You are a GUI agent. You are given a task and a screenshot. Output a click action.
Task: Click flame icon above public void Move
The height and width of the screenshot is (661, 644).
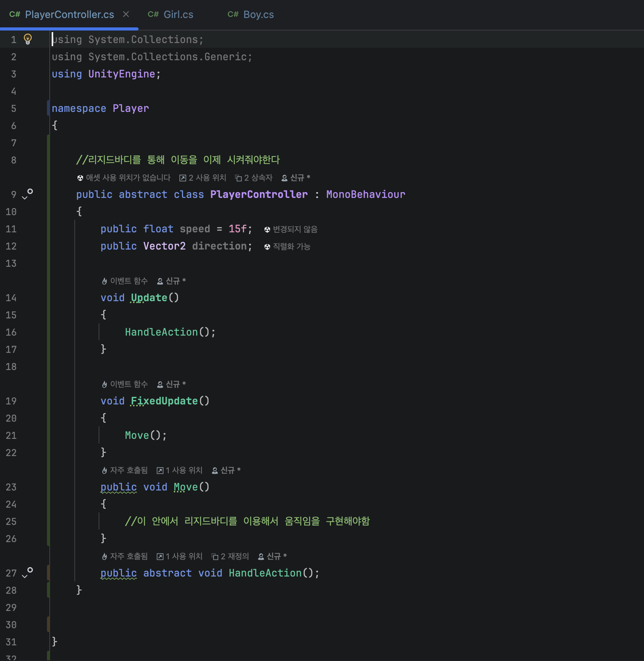click(x=104, y=471)
